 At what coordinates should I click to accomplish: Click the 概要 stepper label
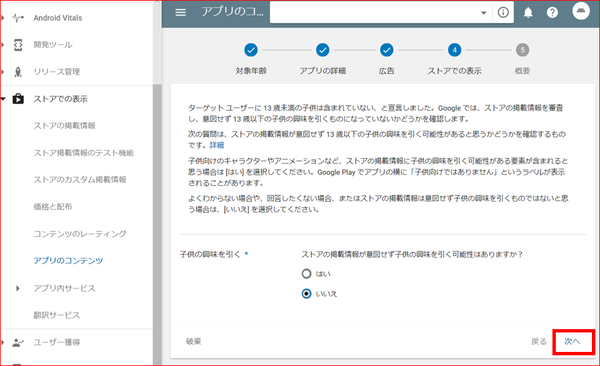[x=522, y=71]
